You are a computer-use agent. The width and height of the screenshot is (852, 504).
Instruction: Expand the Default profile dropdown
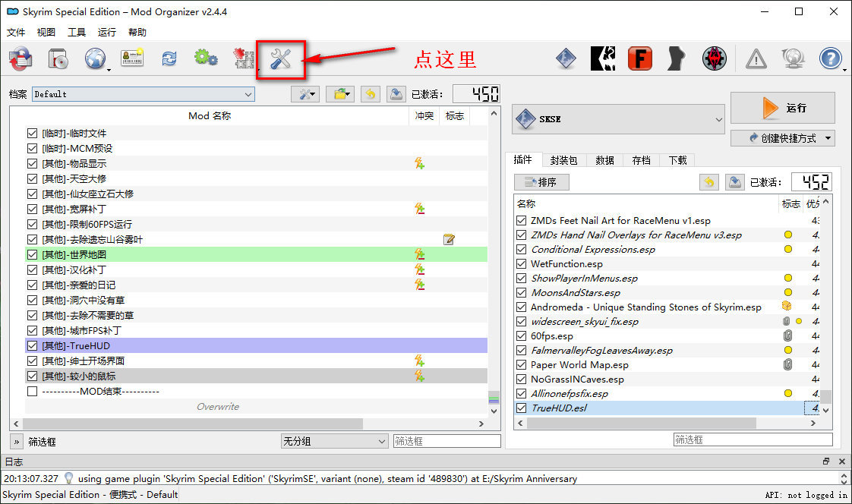click(142, 94)
